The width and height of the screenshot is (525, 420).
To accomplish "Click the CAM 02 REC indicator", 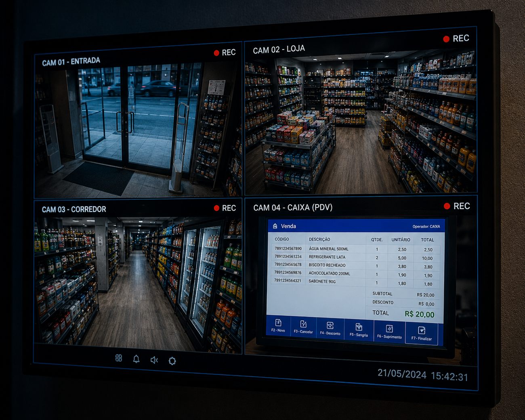I will pyautogui.click(x=456, y=38).
